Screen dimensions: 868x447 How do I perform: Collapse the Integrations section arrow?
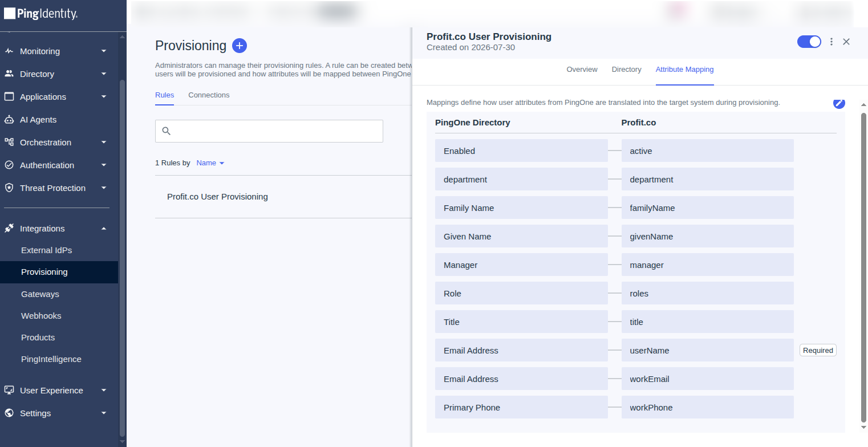pos(104,229)
